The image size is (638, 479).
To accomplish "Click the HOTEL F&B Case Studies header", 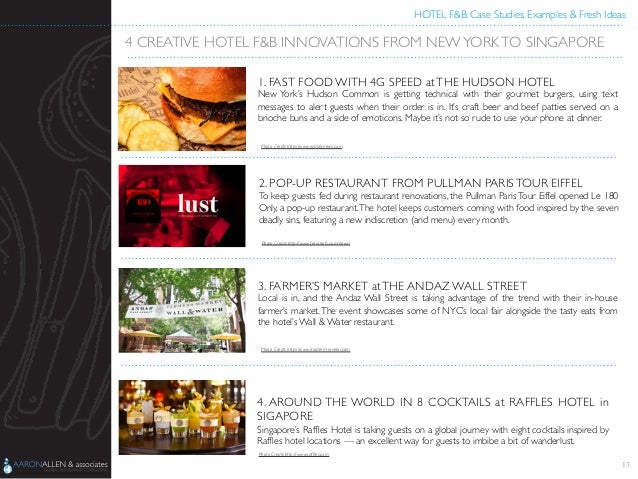I will (520, 15).
